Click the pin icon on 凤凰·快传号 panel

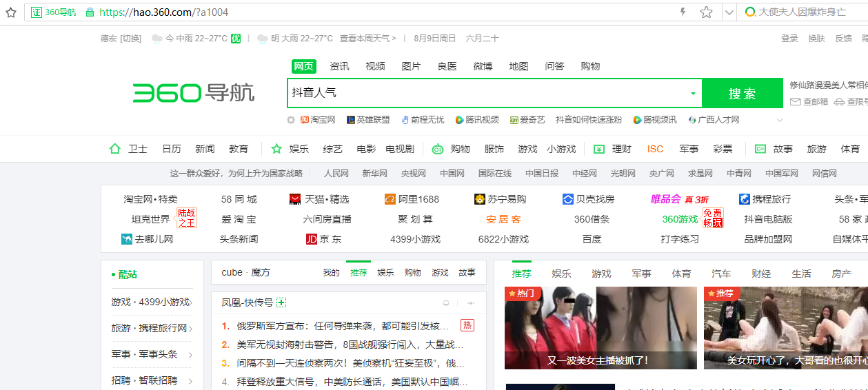tap(471, 303)
